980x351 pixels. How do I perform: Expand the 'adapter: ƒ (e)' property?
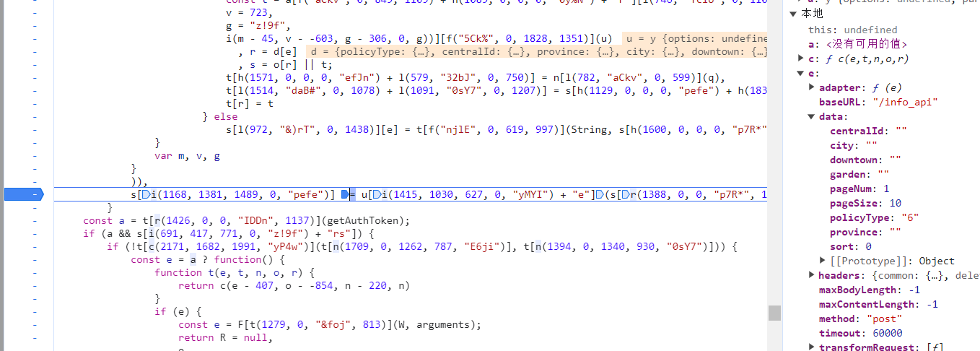812,87
